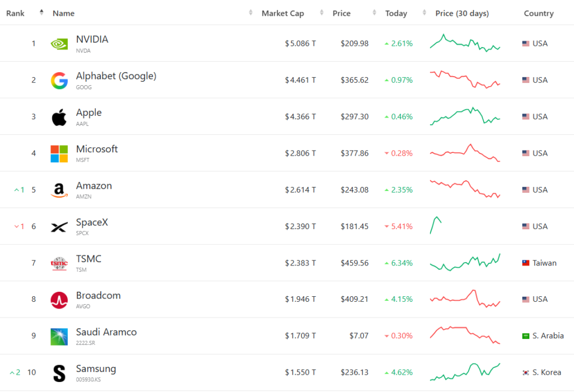Sort by Name using its sort arrows
574x392 pixels.
[251, 12]
